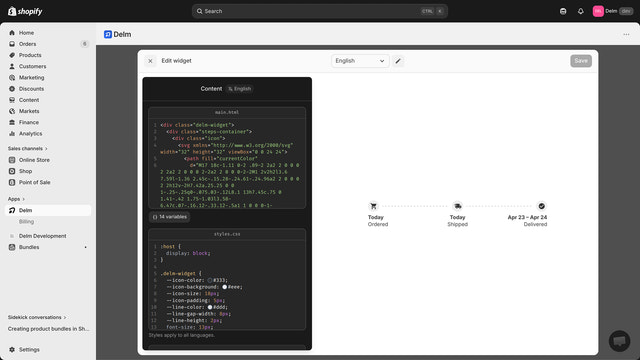
Task: Click the #ddd line-color swatch
Action: [x=210, y=307]
